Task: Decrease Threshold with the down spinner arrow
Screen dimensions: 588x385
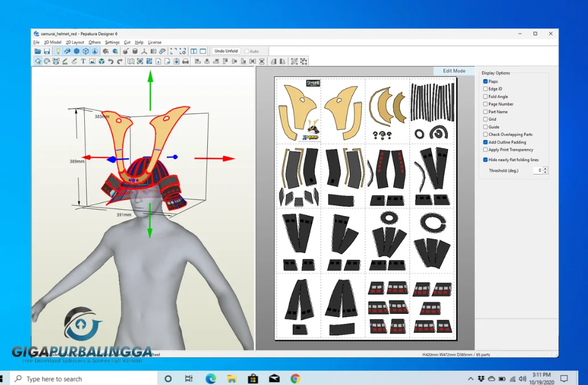Action: pyautogui.click(x=545, y=172)
